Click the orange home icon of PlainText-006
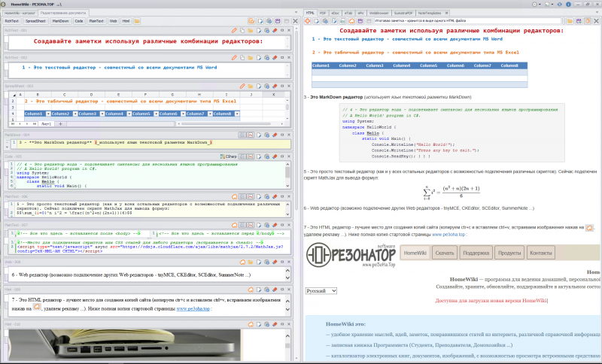The image size is (602, 364). pyautogui.click(x=234, y=196)
